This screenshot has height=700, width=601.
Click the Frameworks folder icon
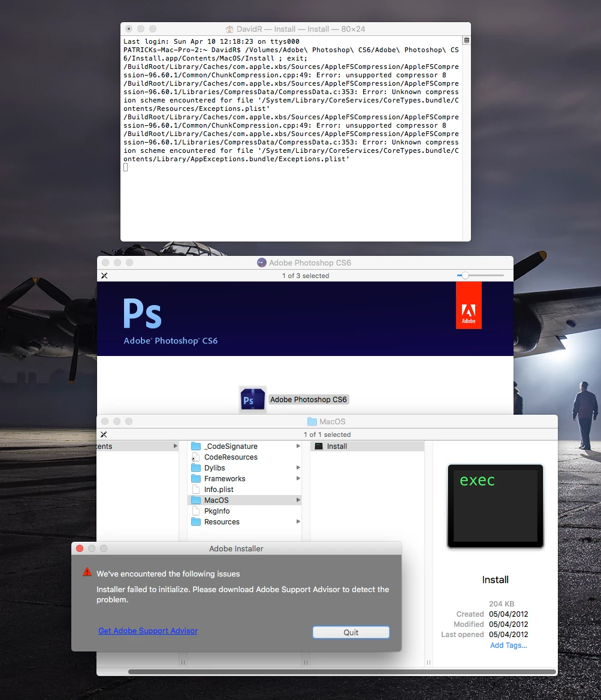pos(195,478)
